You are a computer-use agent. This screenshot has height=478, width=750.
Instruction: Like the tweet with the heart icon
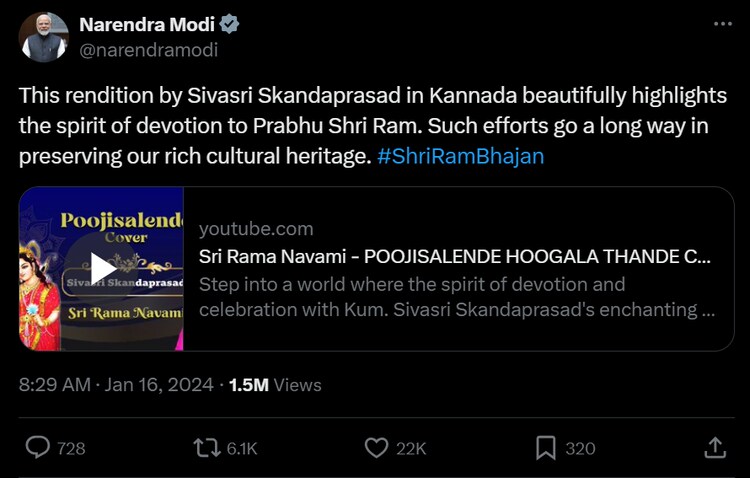point(376,448)
